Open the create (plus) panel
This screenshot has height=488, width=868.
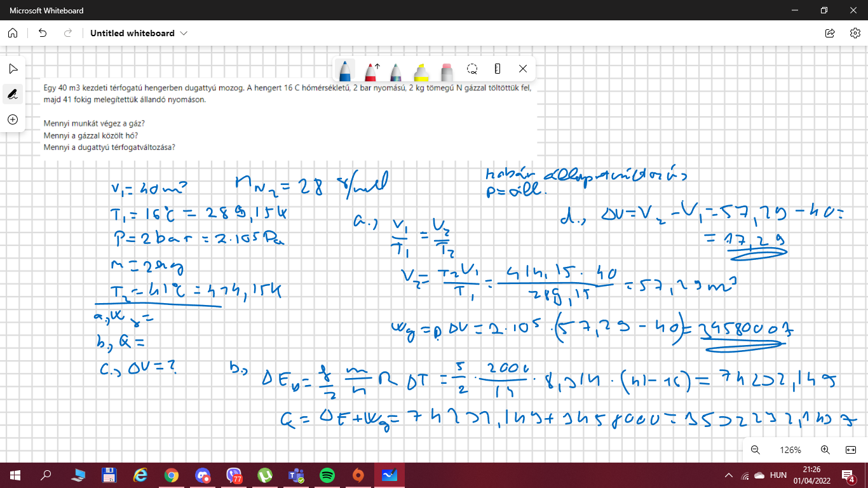point(13,119)
